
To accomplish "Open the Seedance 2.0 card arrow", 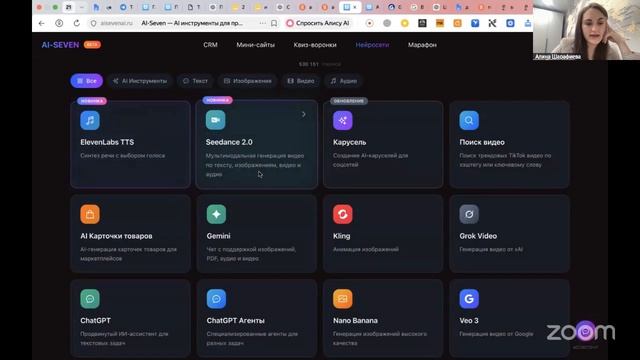I will (304, 114).
